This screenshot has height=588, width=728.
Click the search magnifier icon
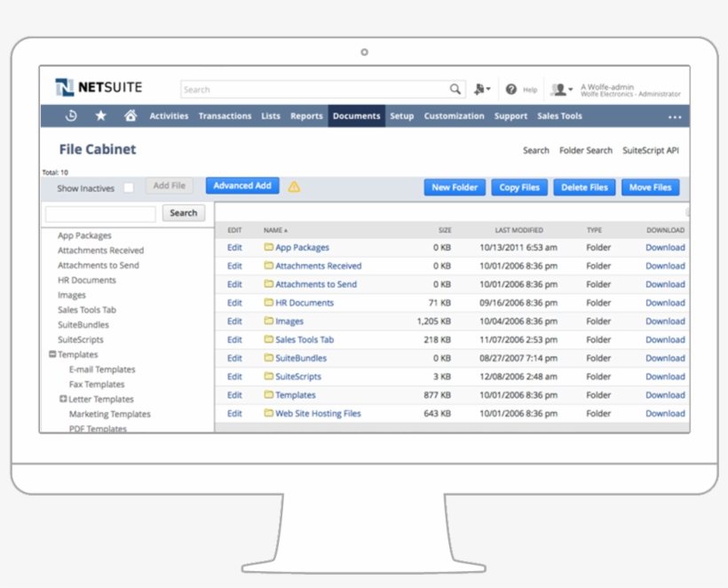(x=455, y=89)
